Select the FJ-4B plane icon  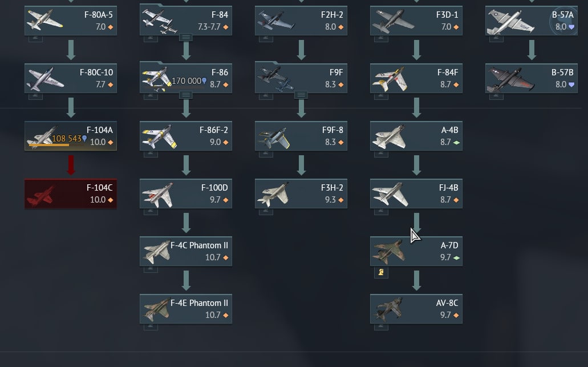click(x=390, y=194)
